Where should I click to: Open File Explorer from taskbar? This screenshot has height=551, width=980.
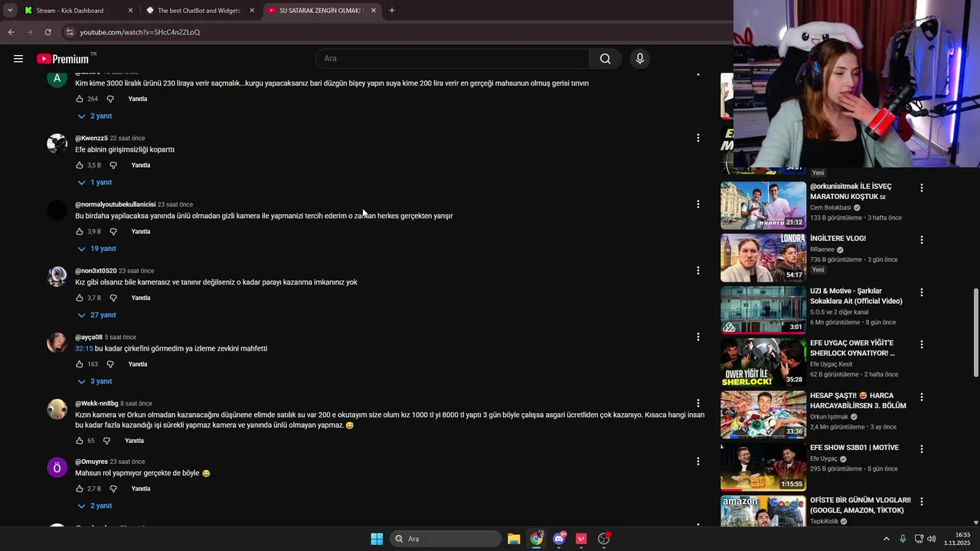(x=514, y=539)
